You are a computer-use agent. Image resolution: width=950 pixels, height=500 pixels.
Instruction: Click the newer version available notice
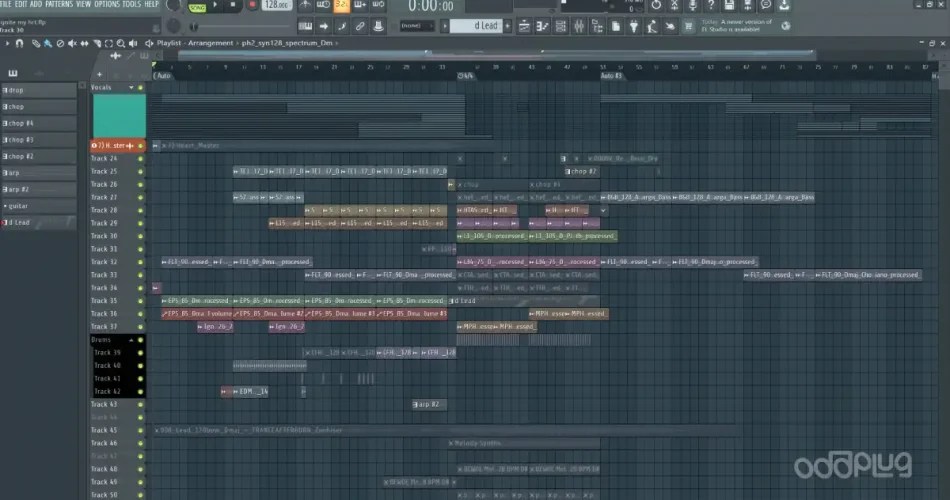(737, 25)
